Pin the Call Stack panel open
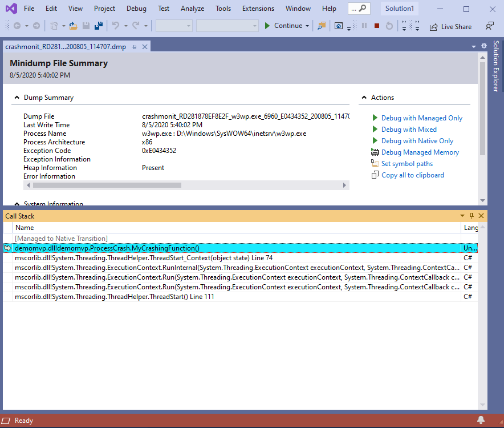The height and width of the screenshot is (428, 504). pos(471,216)
